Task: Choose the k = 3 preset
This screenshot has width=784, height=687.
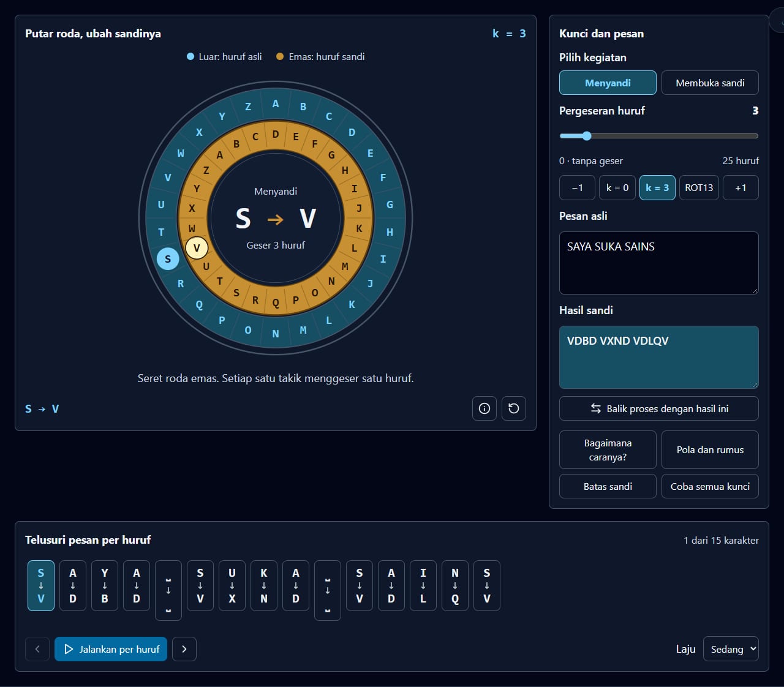Action: (657, 187)
